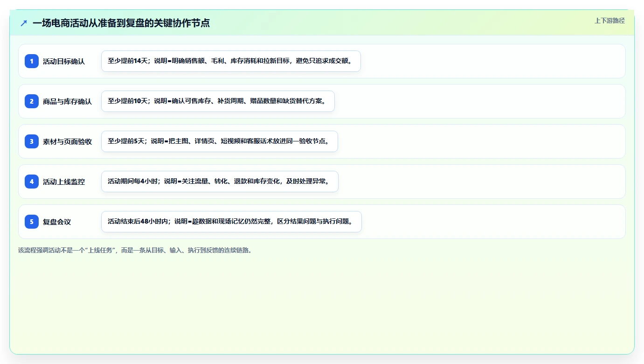This screenshot has height=364, width=644.
Task: Click the step 4 number badge
Action: (32, 182)
